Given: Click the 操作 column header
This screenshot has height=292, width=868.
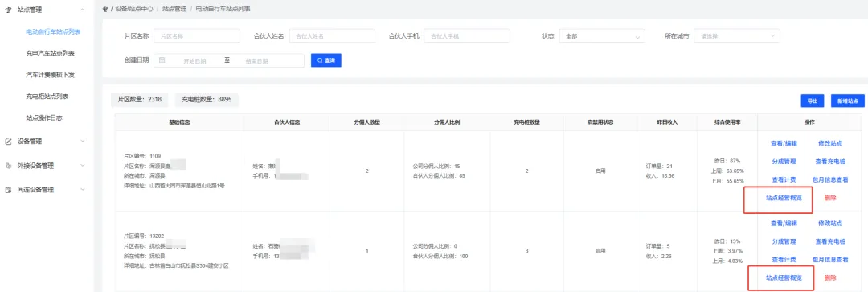Looking at the screenshot, I should pos(809,122).
